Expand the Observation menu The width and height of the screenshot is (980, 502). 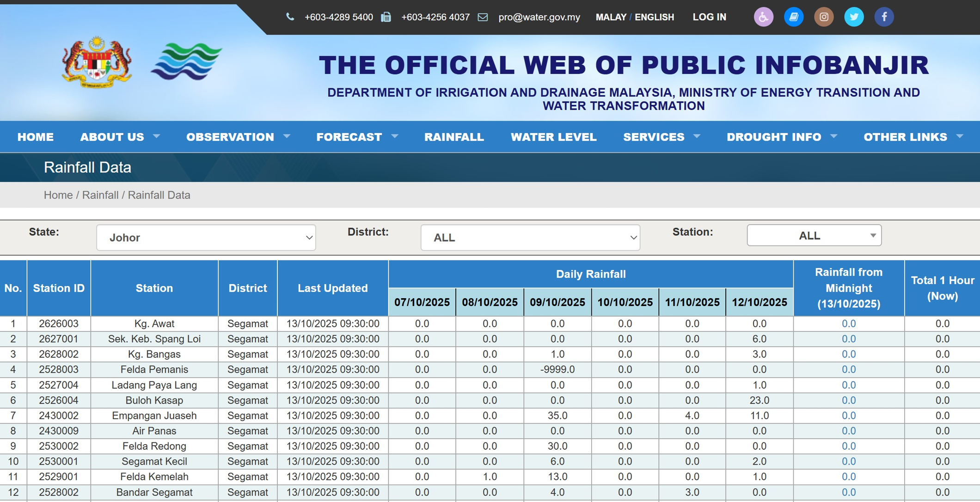coord(238,137)
